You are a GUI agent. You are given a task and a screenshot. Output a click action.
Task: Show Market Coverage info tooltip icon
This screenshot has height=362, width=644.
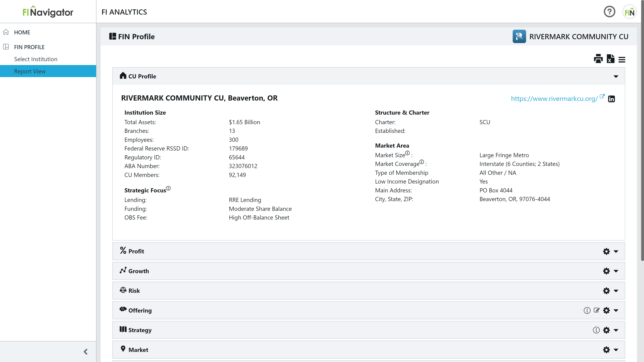[x=421, y=162]
